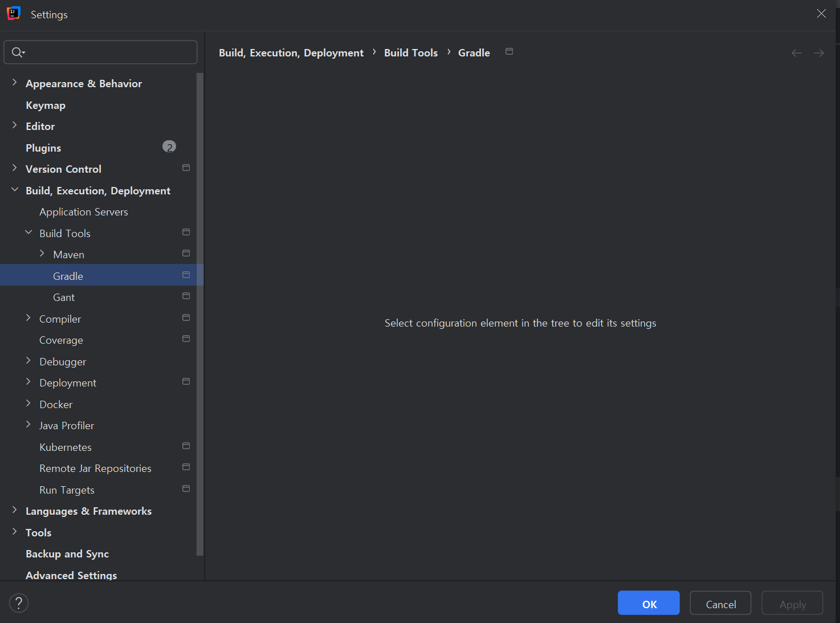
Task: Click the project-settings icon on Remote Jar Repositories row
Action: [x=186, y=467]
